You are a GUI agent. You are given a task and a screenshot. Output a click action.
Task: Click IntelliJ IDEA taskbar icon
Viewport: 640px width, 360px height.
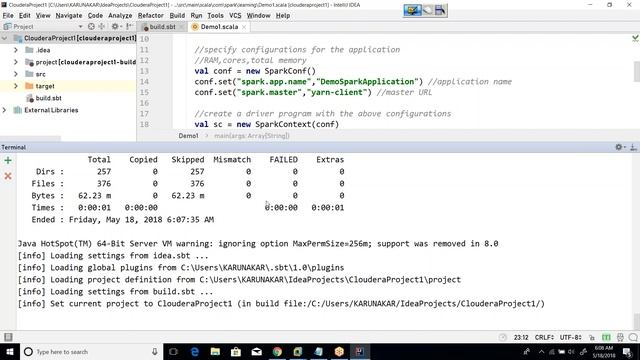point(360,352)
